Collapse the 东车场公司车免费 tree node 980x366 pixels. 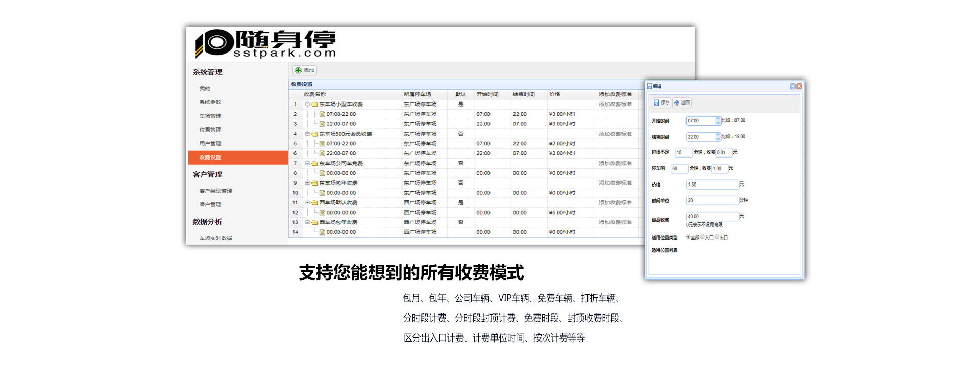point(307,163)
